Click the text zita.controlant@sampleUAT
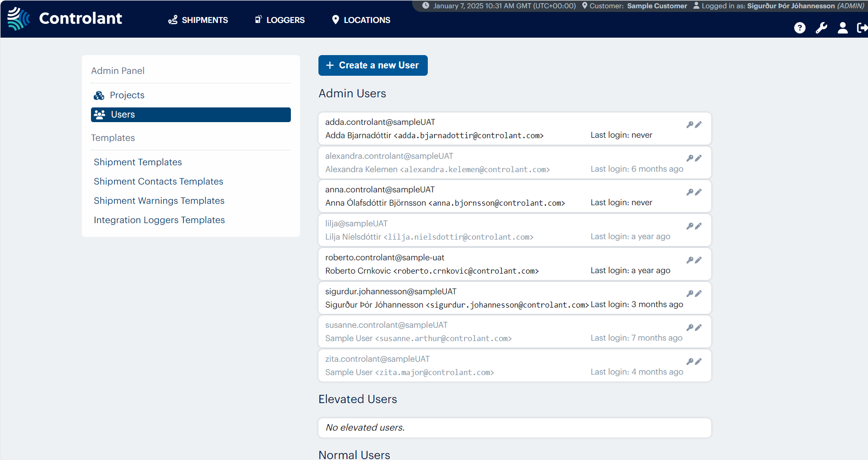The width and height of the screenshot is (868, 460). tap(378, 359)
